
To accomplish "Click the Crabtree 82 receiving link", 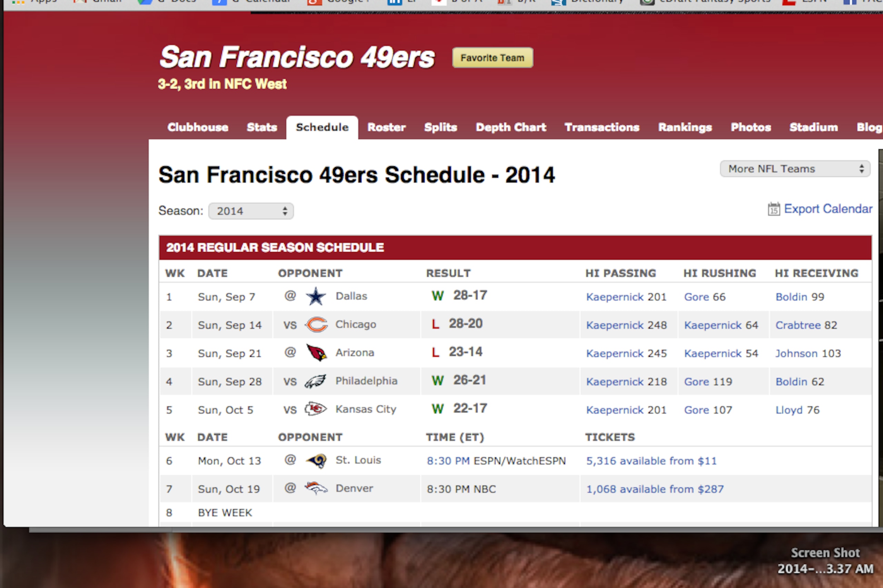I will (x=798, y=325).
